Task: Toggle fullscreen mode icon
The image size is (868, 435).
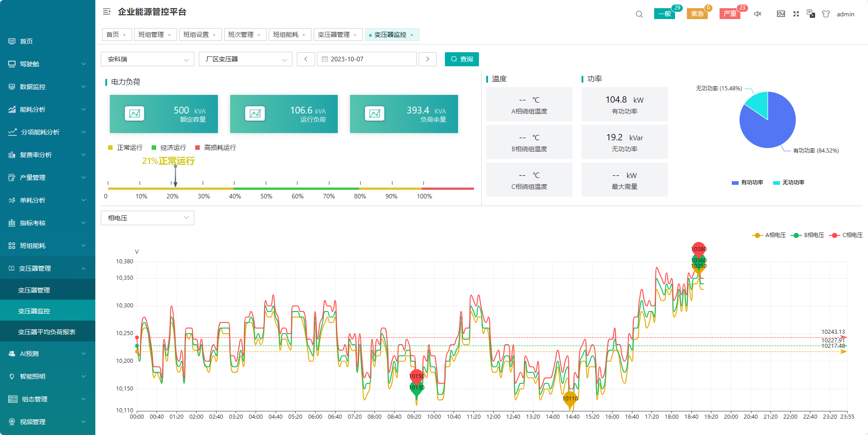Action: tap(796, 14)
